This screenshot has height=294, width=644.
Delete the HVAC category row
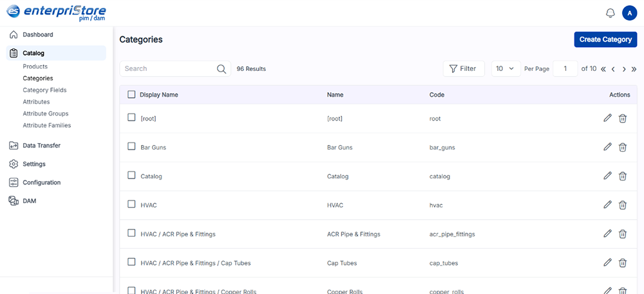(623, 205)
